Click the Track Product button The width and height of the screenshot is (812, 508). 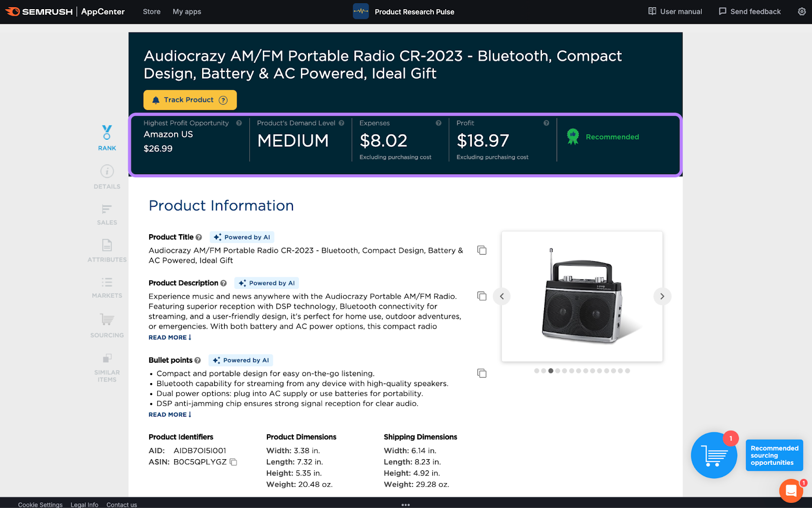pyautogui.click(x=190, y=100)
